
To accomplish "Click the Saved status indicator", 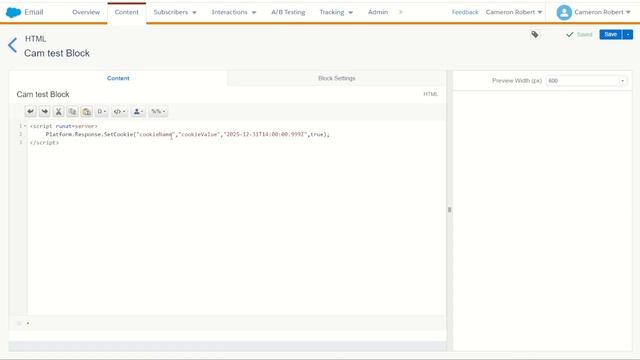I will [x=579, y=35].
